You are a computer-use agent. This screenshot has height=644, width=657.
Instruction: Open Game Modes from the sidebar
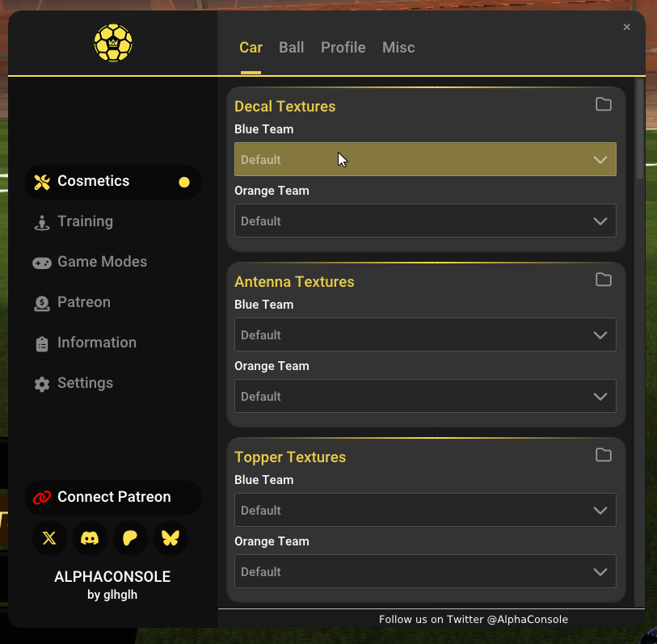tap(102, 262)
